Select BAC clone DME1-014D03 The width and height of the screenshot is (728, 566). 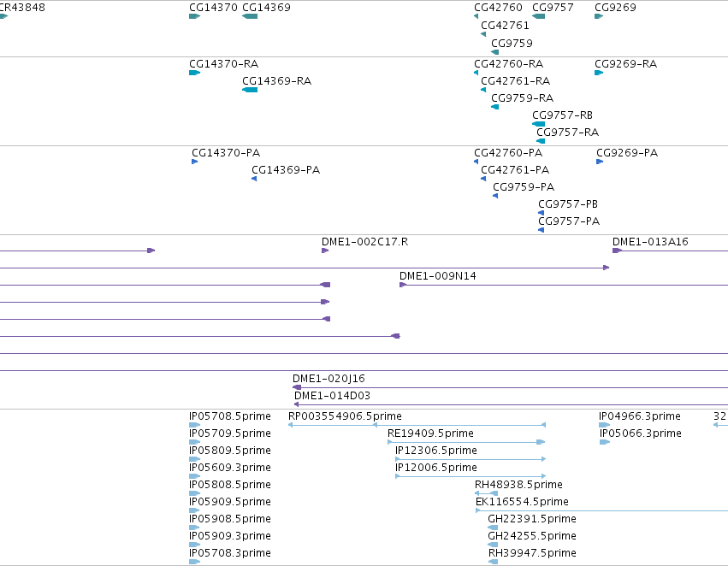tap(512, 404)
